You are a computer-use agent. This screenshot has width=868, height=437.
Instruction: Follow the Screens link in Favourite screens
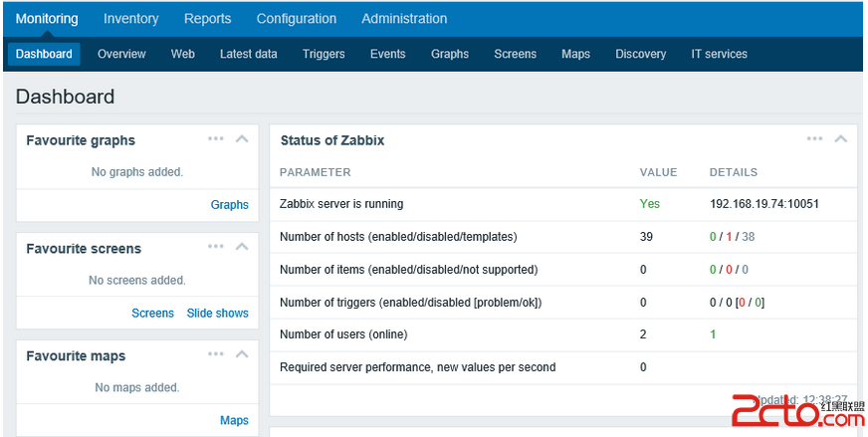[x=152, y=313]
